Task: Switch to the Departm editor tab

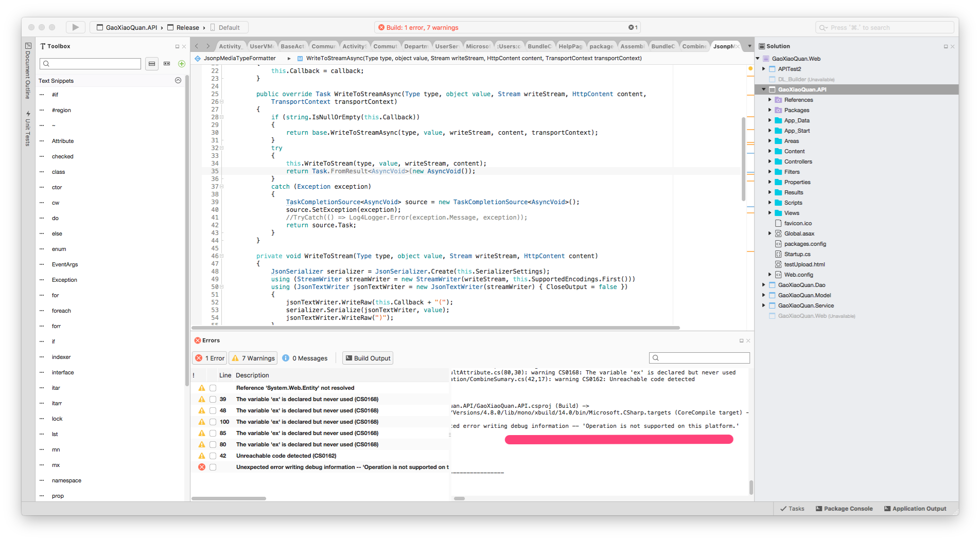Action: pyautogui.click(x=415, y=46)
